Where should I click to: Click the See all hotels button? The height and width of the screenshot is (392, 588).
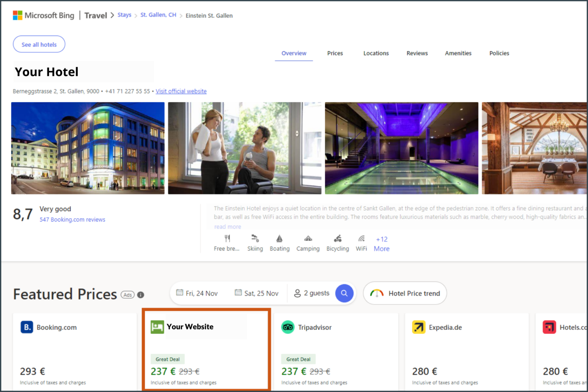point(39,44)
